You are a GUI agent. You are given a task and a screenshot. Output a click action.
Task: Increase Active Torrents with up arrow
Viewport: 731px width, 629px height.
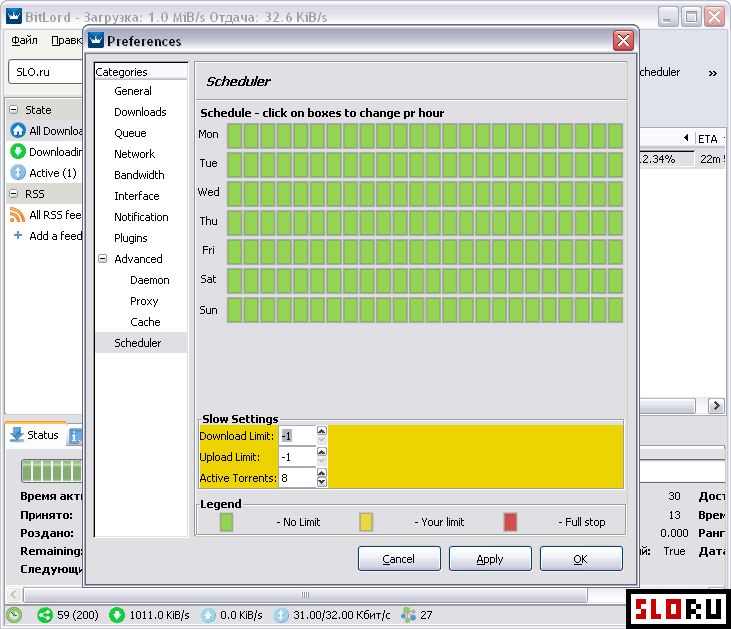tap(322, 472)
